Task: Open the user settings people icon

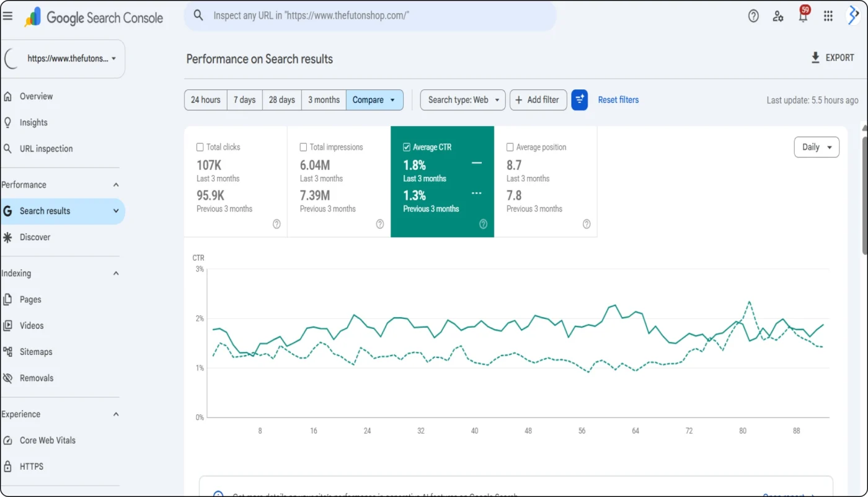Action: click(x=778, y=16)
